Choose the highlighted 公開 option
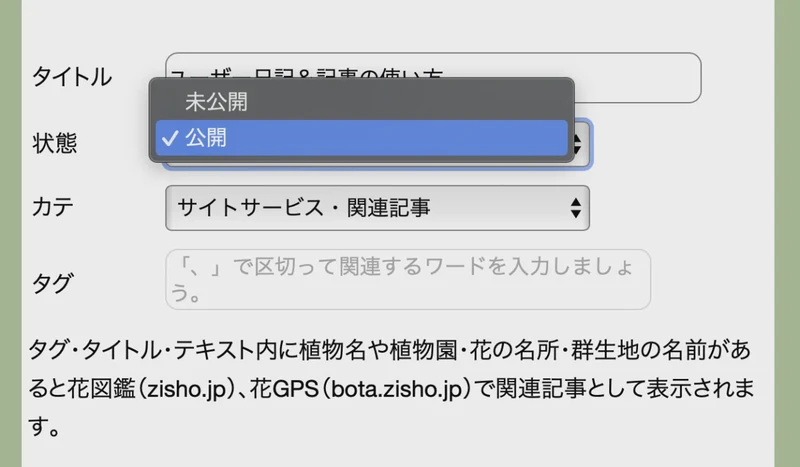The width and height of the screenshot is (800, 467). tap(361, 138)
